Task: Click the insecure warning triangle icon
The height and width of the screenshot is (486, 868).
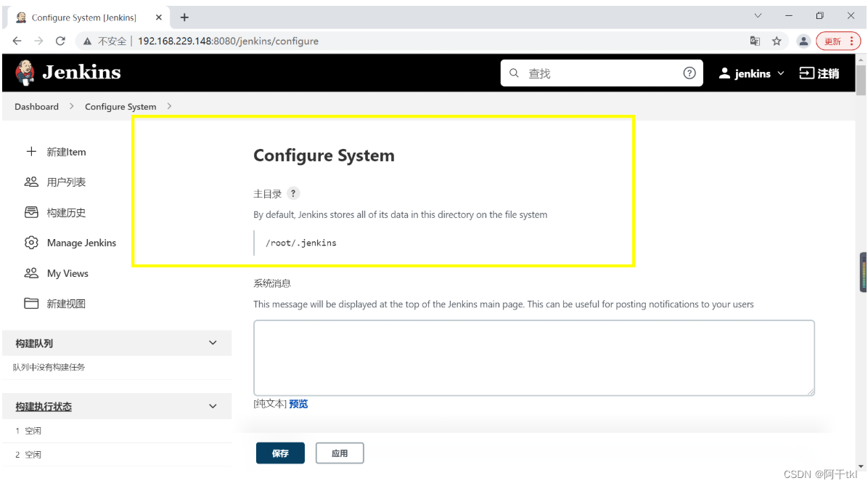Action: (88, 41)
